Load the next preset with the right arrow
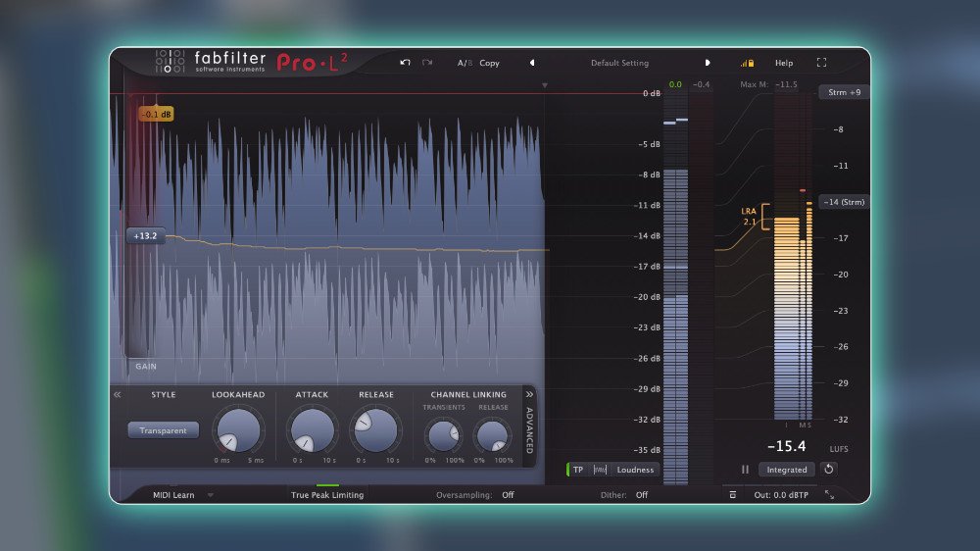The height and width of the screenshot is (551, 980). tap(707, 63)
